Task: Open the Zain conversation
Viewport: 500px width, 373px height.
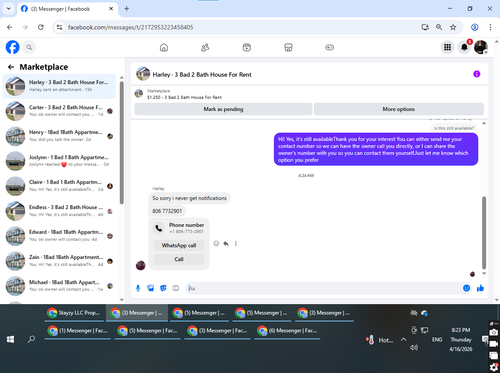Action: coord(59,261)
